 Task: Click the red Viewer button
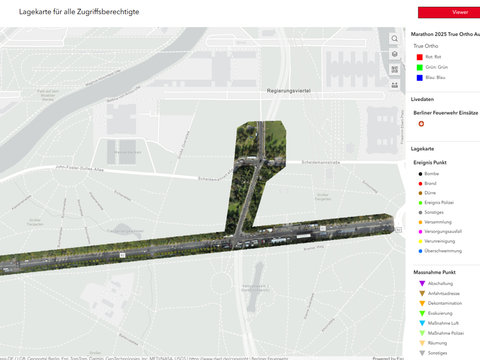click(449, 12)
